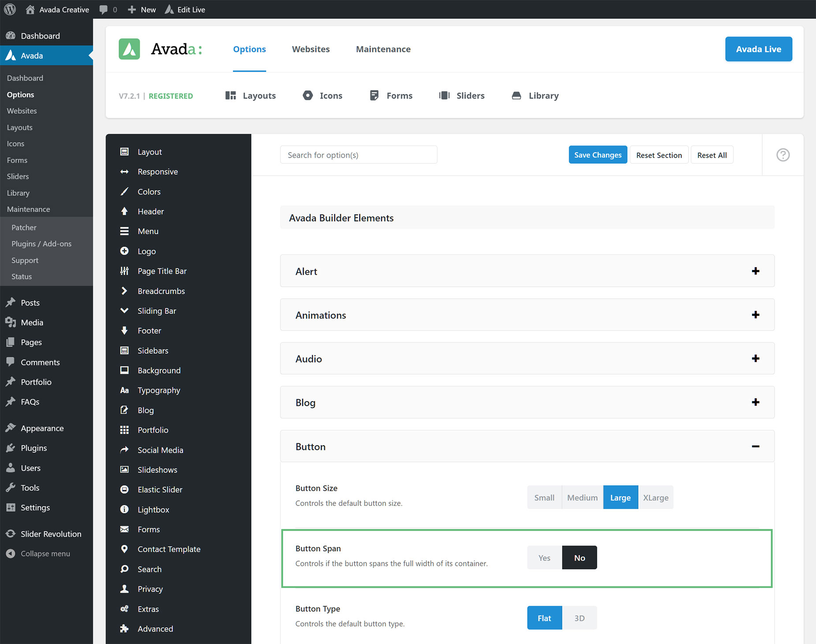Choose 3D button type
Screen dimensions: 816x644
(x=579, y=618)
